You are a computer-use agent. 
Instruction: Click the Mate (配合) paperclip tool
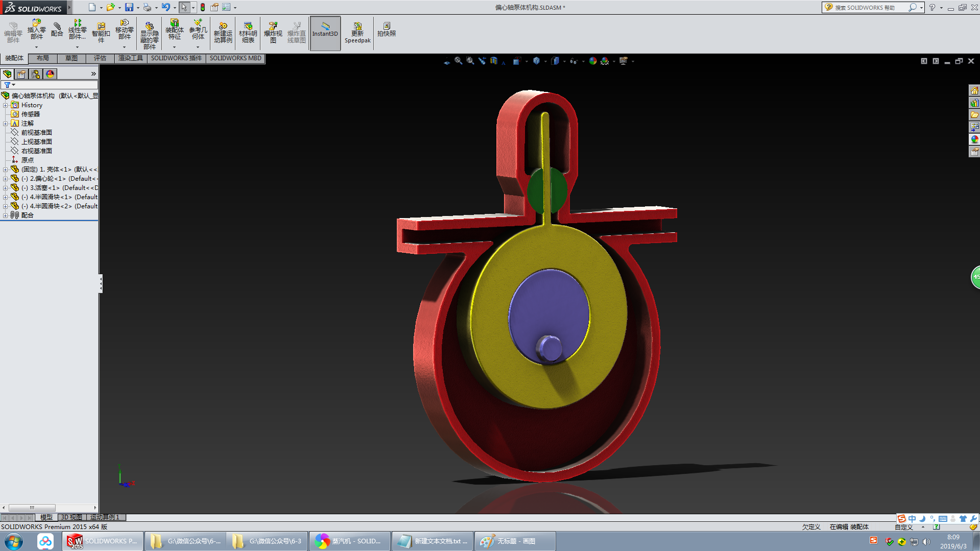[57, 30]
